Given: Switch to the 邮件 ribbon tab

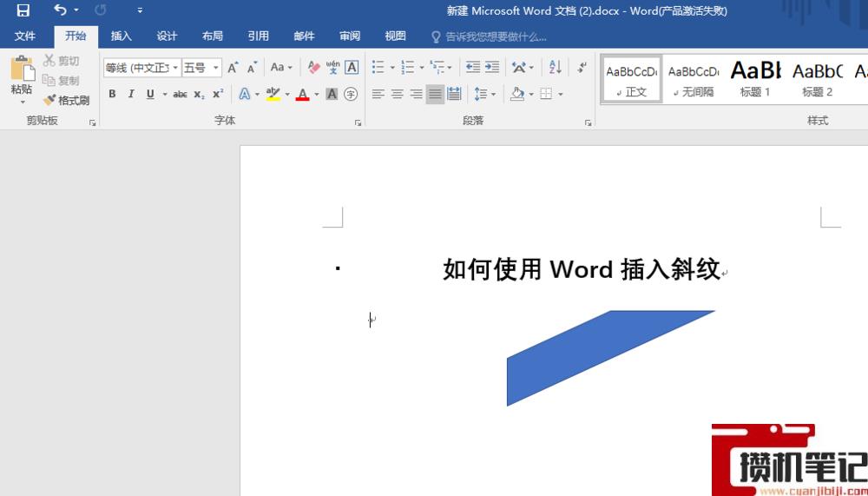Looking at the screenshot, I should pos(304,36).
